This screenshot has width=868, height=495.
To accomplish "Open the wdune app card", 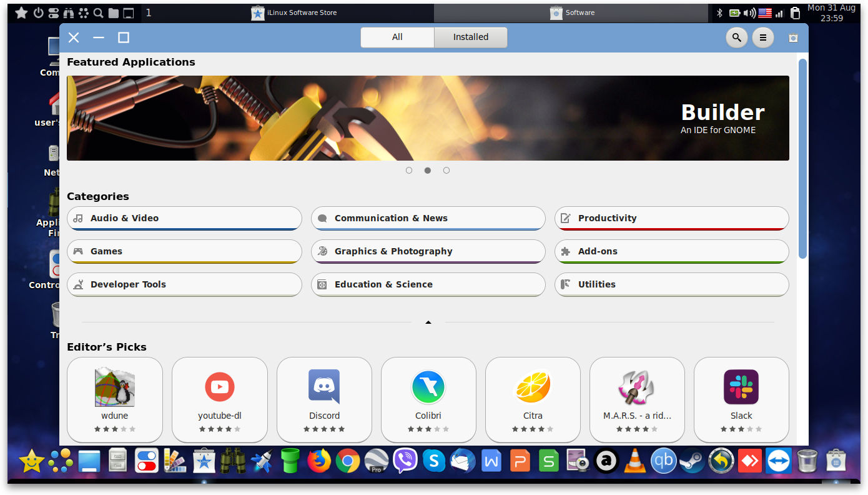I will [x=115, y=400].
